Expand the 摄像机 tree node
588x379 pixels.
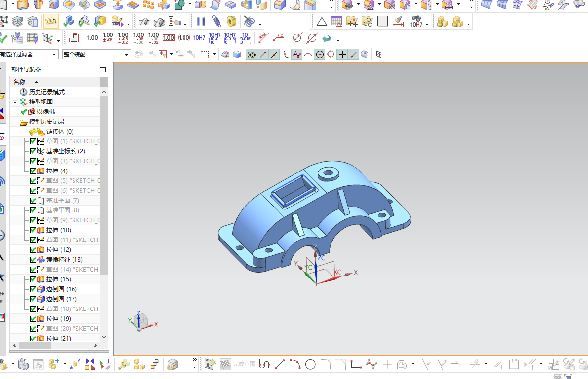pyautogui.click(x=15, y=112)
